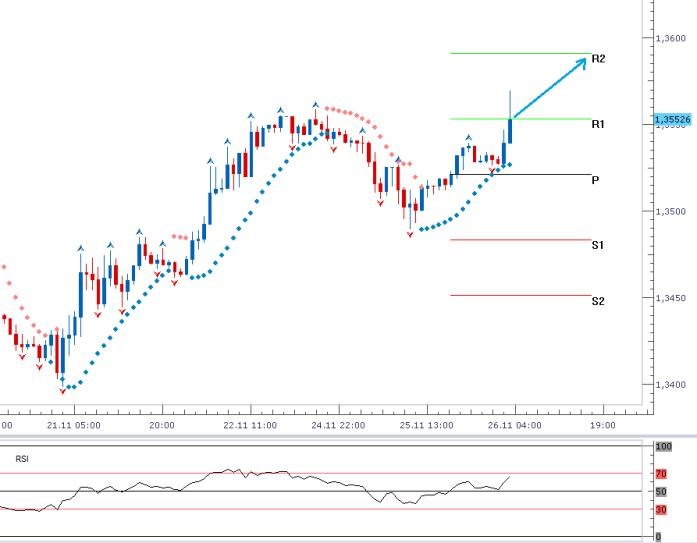Click the 1,3450 price axis label

click(x=671, y=298)
